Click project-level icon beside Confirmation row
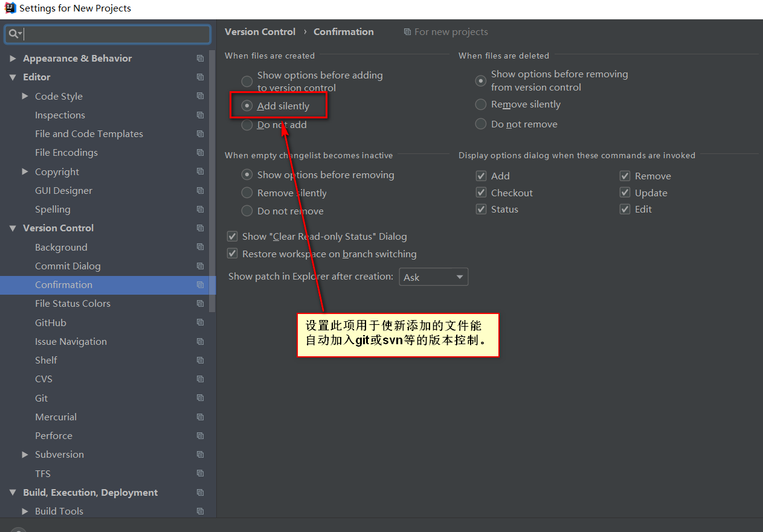 200,284
